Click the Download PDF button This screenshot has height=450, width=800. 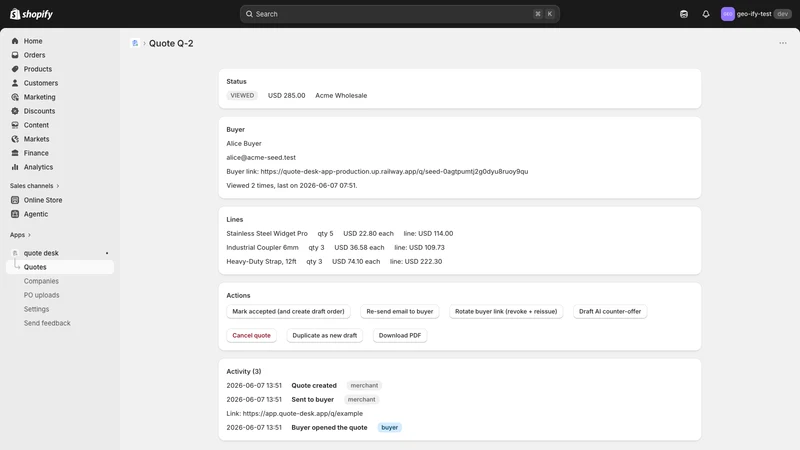pyautogui.click(x=399, y=335)
